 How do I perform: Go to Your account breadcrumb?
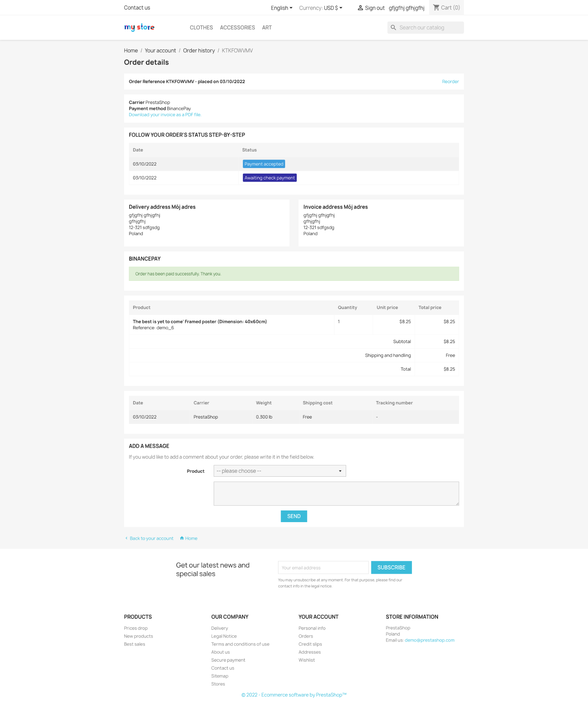point(160,51)
